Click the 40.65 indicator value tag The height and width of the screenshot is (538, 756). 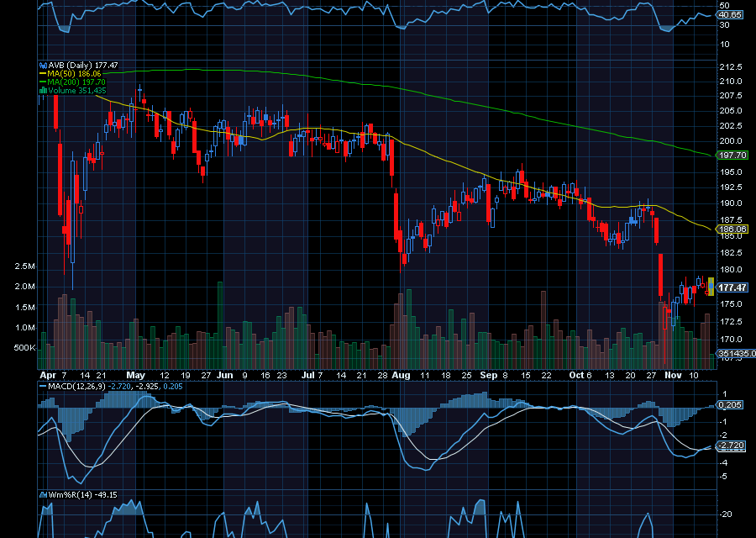[x=729, y=15]
